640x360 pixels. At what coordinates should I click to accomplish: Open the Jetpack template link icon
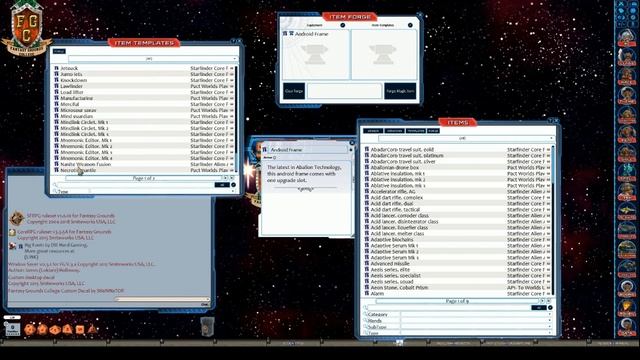(x=56, y=68)
